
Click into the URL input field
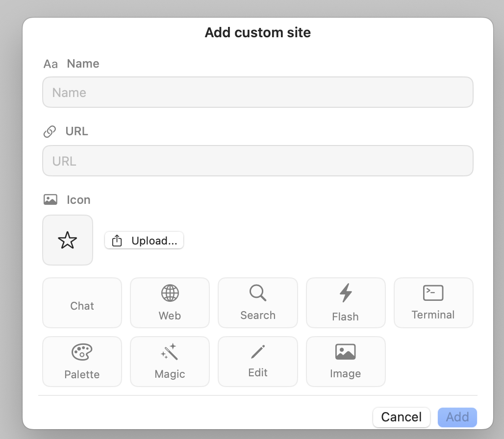(257, 161)
